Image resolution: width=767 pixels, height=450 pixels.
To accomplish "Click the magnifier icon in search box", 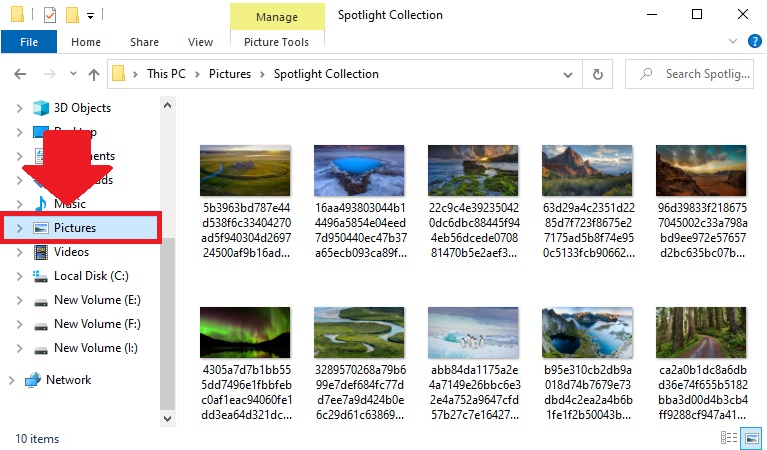I will tap(647, 74).
